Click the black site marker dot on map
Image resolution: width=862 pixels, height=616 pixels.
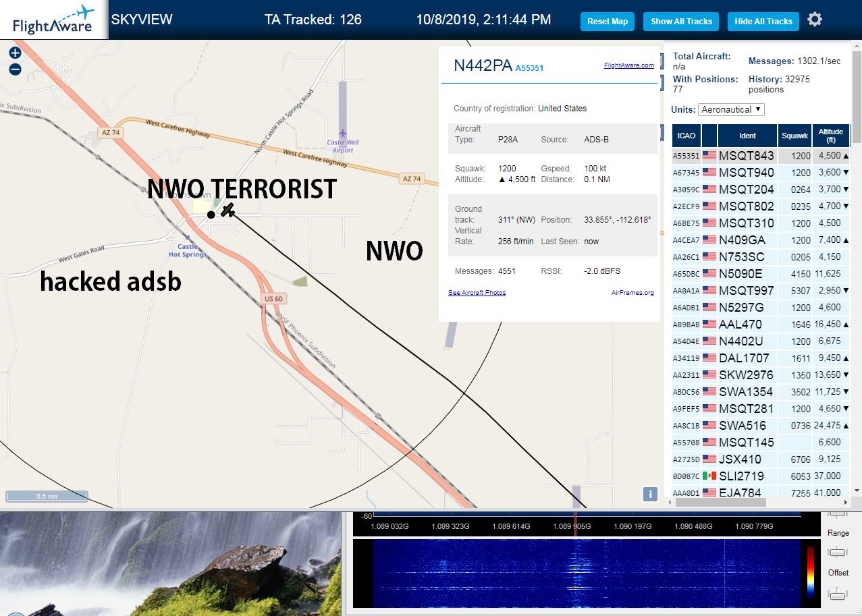coord(211,215)
